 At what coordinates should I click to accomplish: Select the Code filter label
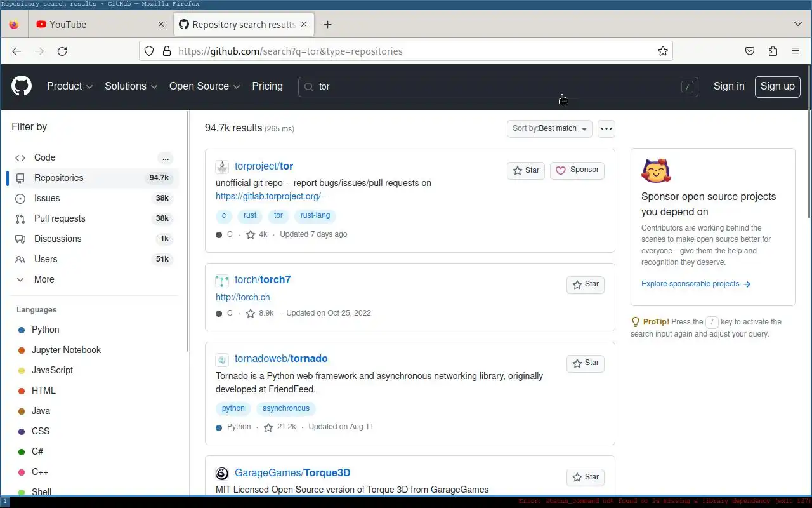(x=44, y=157)
